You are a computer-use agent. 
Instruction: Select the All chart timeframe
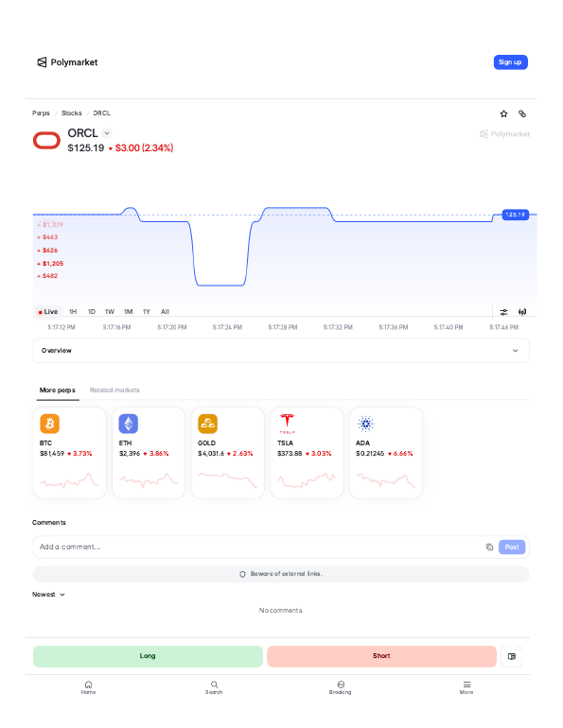click(165, 312)
